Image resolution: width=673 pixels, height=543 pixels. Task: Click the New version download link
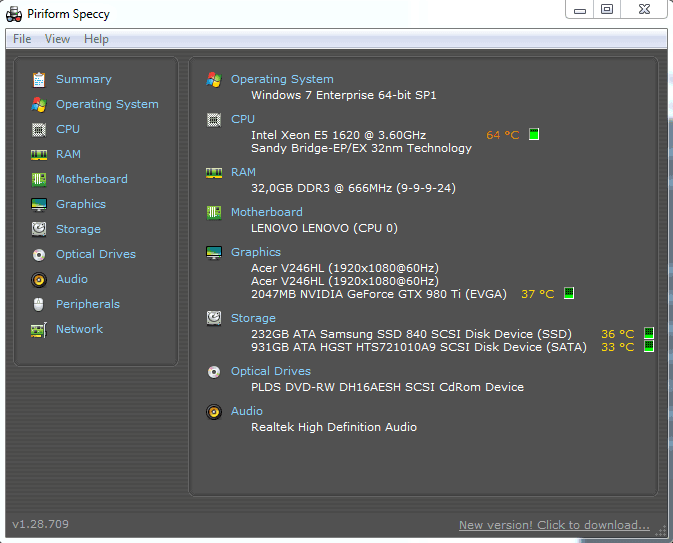pos(554,525)
